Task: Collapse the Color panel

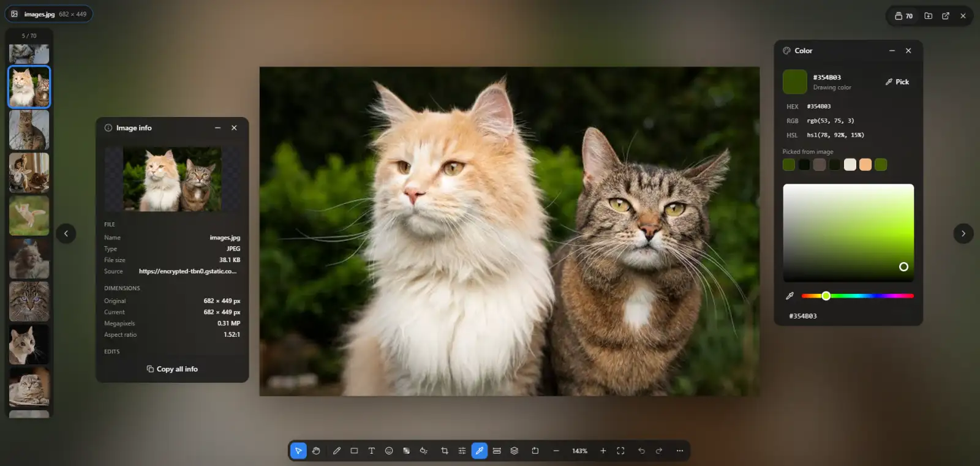Action: coord(892,51)
